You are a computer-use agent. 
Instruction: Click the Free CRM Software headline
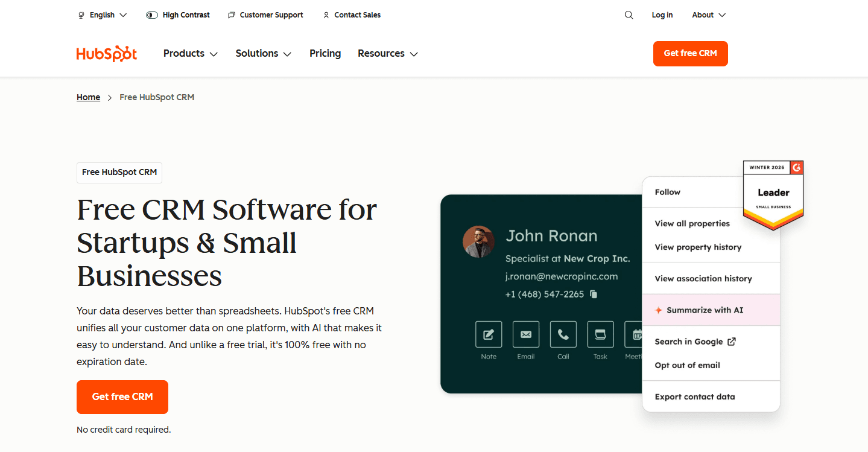[227, 243]
